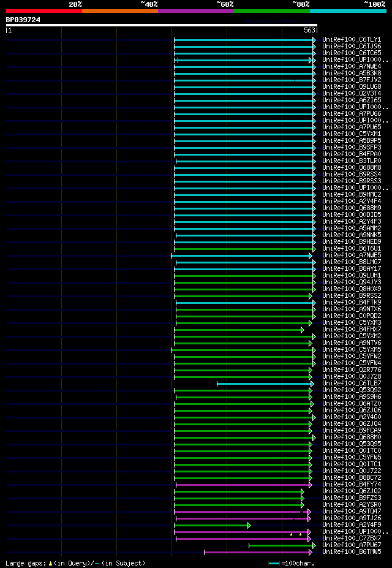Open hit UniRef100_Q2V3T4
392x568 pixels.
(352, 94)
